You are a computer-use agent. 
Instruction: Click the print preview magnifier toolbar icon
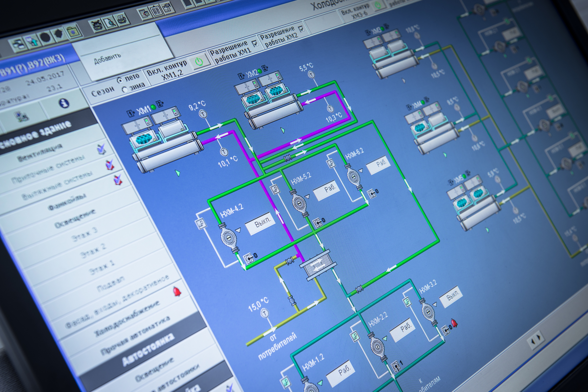coord(109,22)
